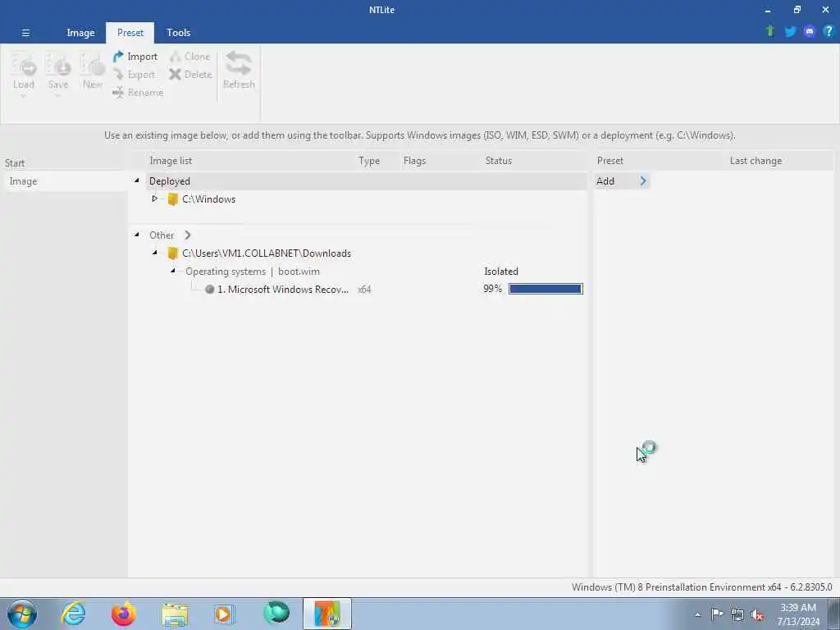Open the Load dropdown arrow
This screenshot has width=840, height=630.
tap(23, 97)
